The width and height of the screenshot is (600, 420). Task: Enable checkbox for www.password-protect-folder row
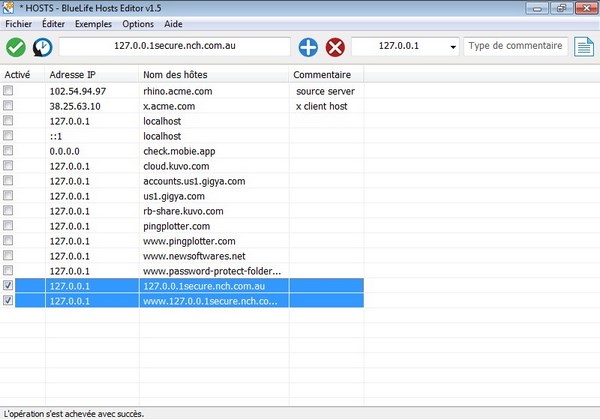[8, 270]
